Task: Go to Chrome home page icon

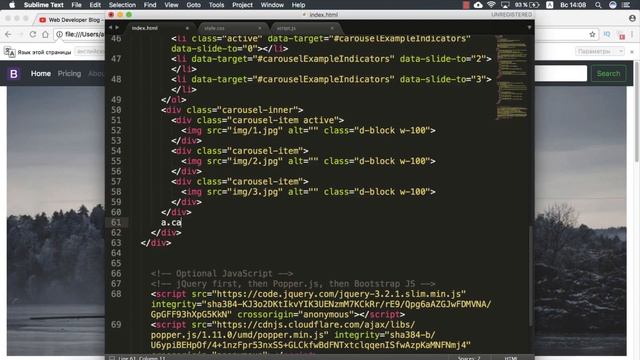Action: click(45, 34)
